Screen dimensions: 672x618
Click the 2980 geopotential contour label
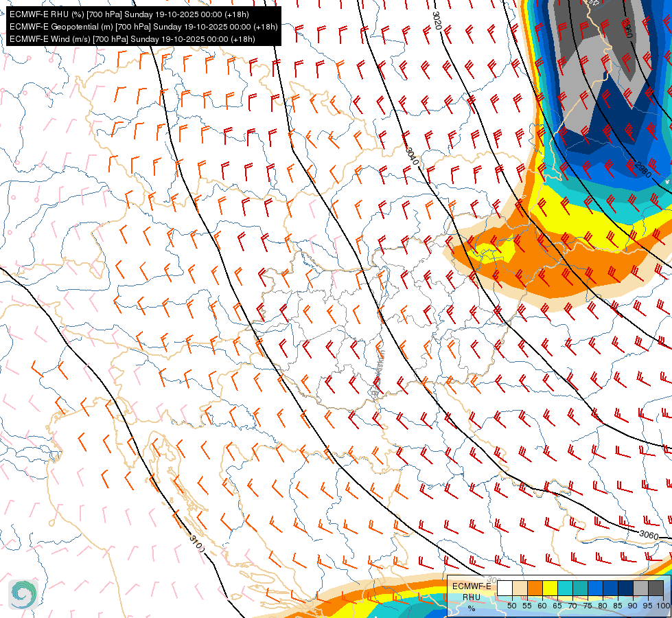tap(643, 170)
